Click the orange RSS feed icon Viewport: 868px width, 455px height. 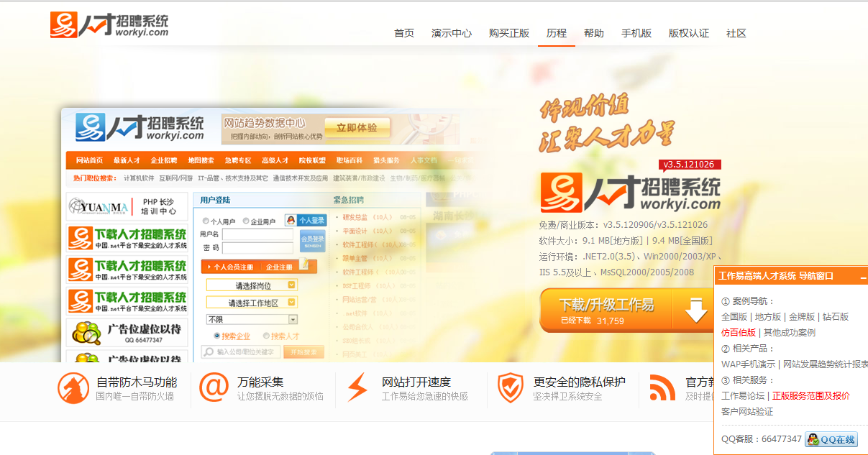pos(662,388)
